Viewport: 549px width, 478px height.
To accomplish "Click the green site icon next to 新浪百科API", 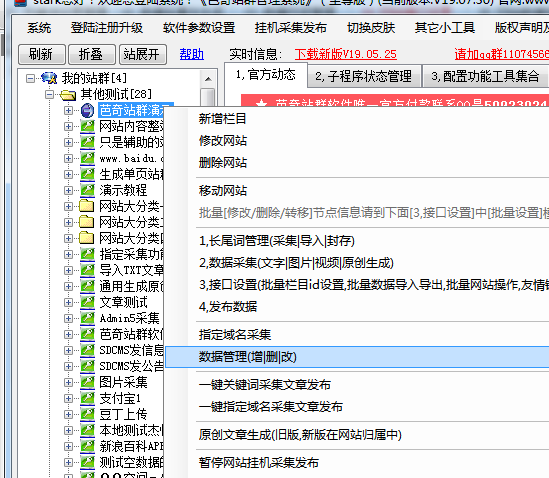I will (x=87, y=446).
